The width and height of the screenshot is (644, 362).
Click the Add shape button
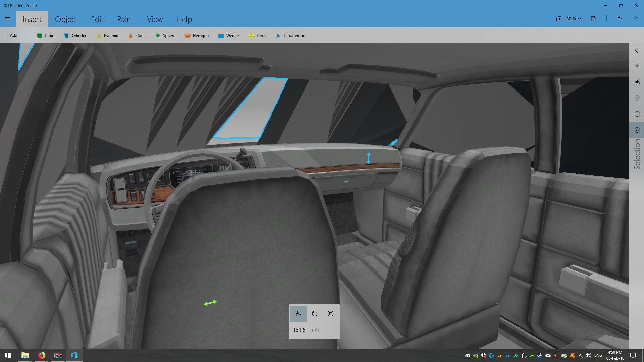pos(11,35)
